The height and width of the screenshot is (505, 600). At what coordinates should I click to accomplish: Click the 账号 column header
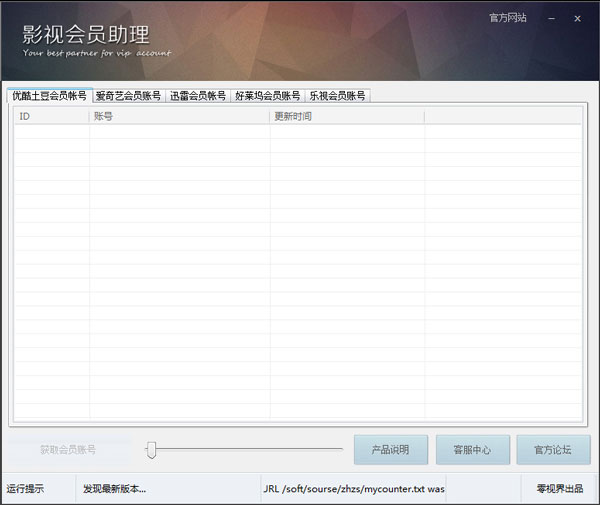(179, 117)
